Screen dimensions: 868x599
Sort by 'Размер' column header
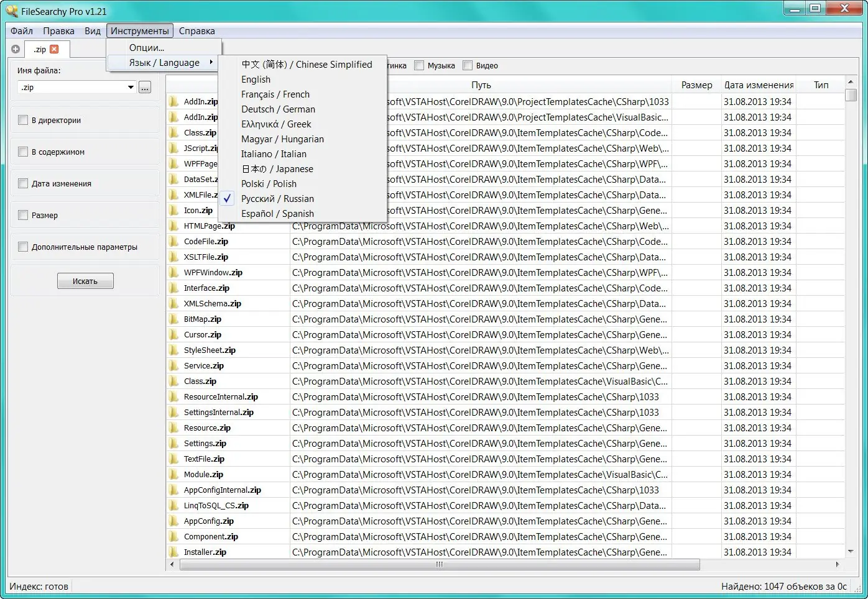pyautogui.click(x=696, y=85)
